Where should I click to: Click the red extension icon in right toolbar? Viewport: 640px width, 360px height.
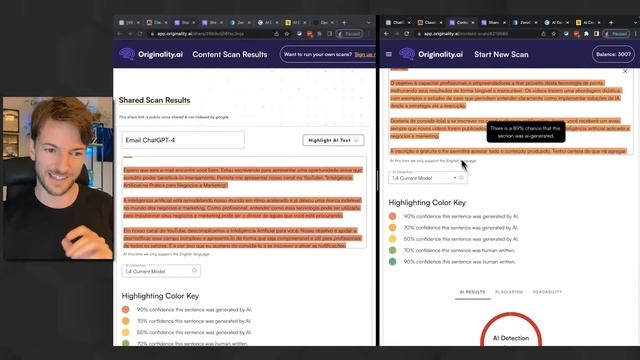point(576,34)
